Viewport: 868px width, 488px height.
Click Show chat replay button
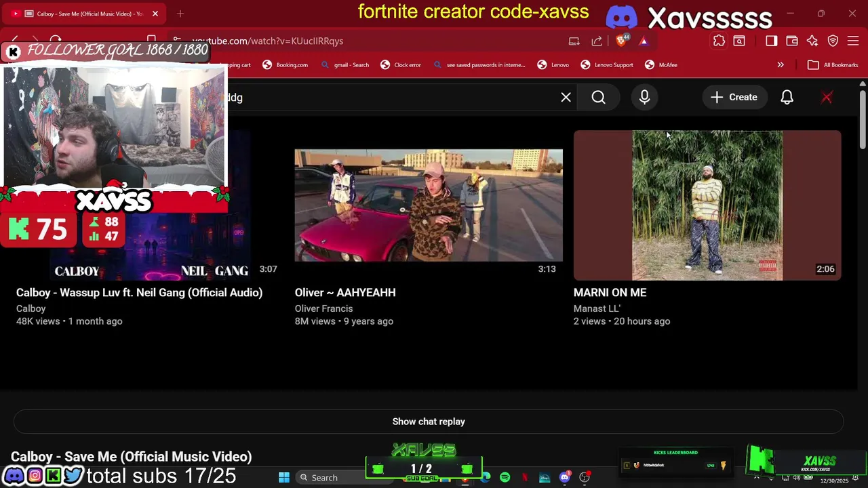pyautogui.click(x=429, y=422)
